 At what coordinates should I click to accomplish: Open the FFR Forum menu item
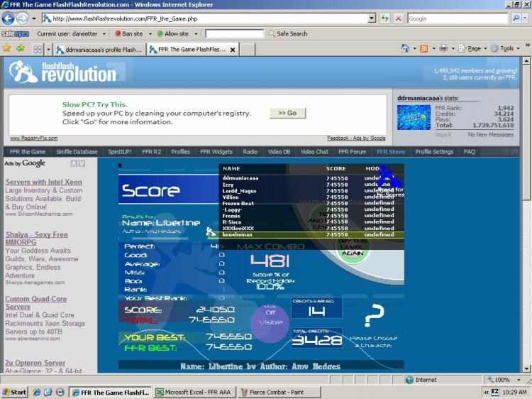(x=352, y=152)
